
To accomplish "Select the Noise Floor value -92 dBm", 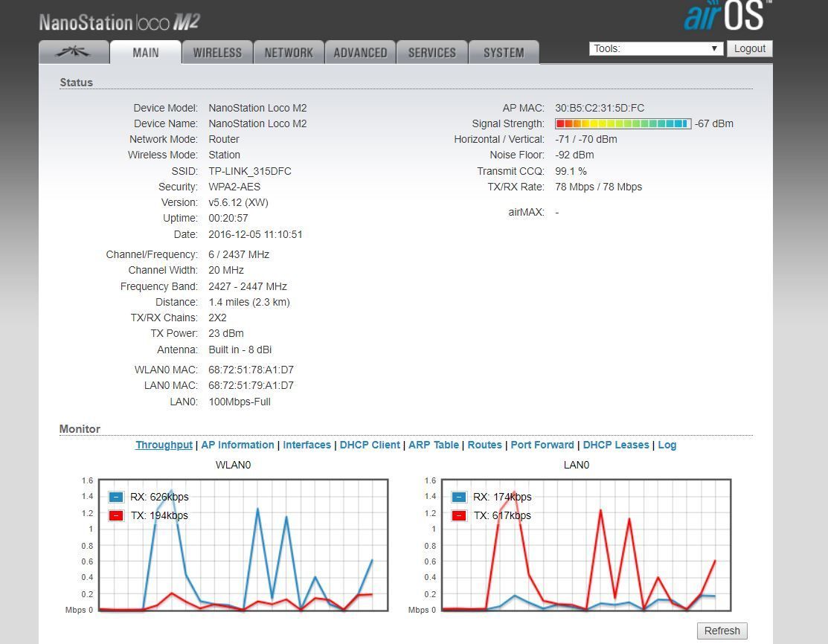I will [574, 155].
